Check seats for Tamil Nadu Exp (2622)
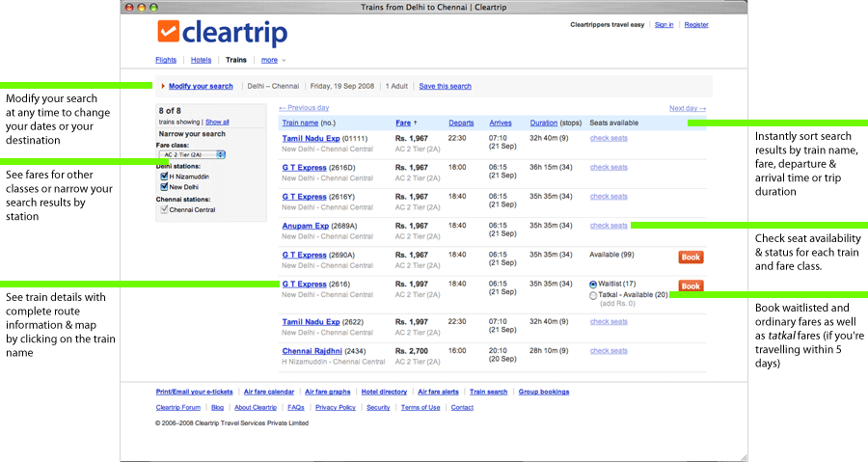The height and width of the screenshot is (462, 868). coord(609,321)
